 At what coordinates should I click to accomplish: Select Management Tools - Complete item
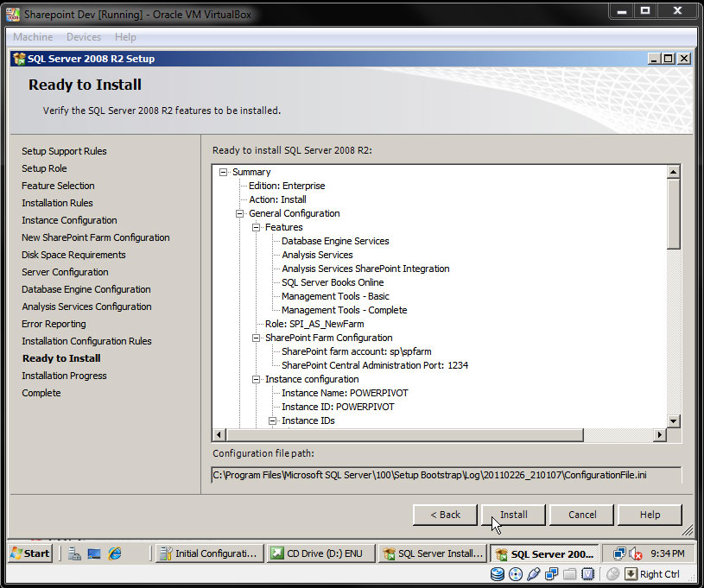click(345, 310)
